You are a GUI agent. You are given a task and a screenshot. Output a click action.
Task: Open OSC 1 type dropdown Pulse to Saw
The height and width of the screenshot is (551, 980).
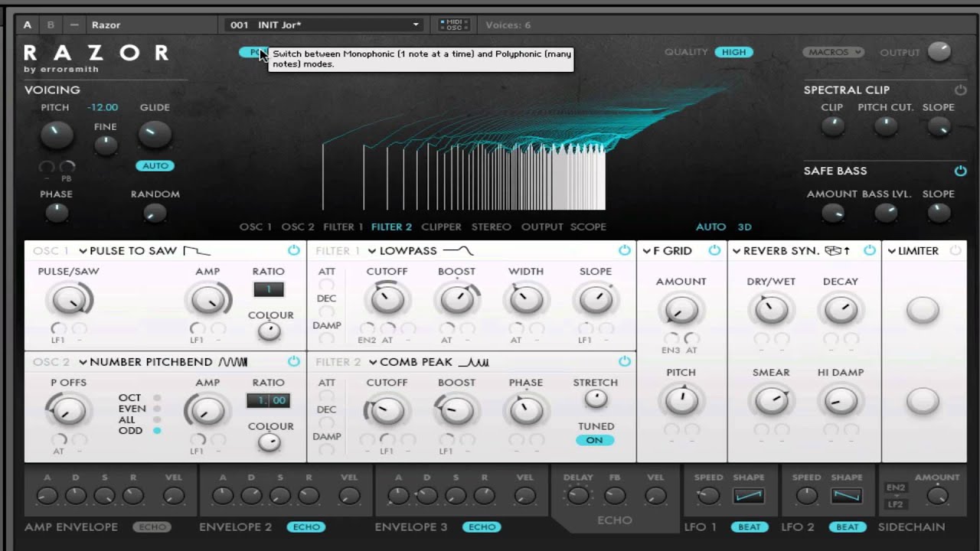pyautogui.click(x=127, y=250)
